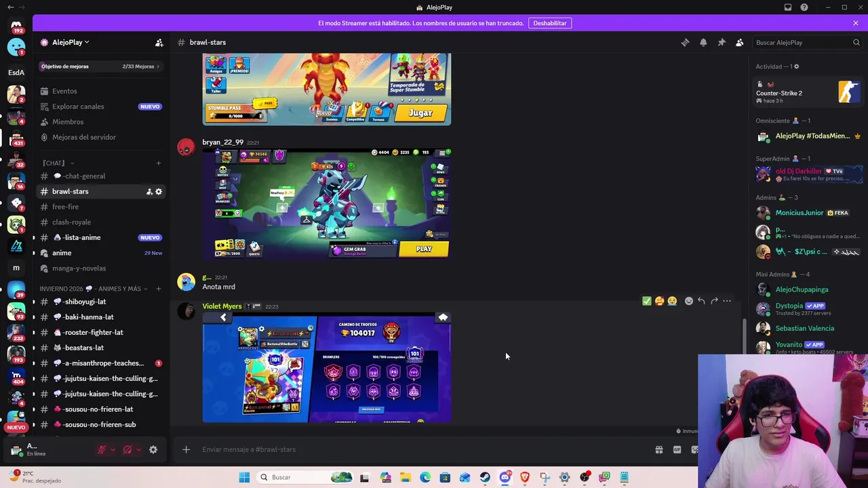
Task: Forward Violet Myers message arrow
Action: point(714,301)
